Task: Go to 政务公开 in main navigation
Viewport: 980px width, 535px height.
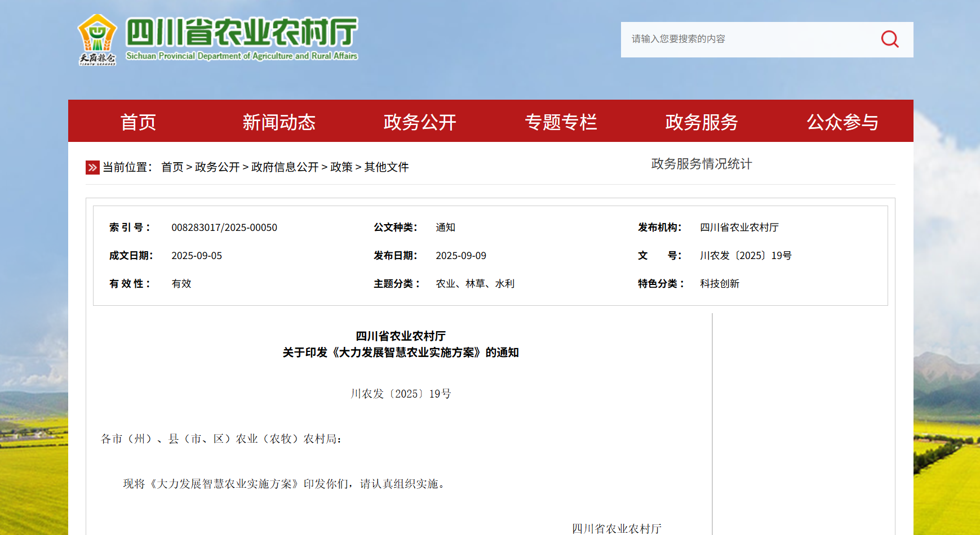Action: pos(420,122)
